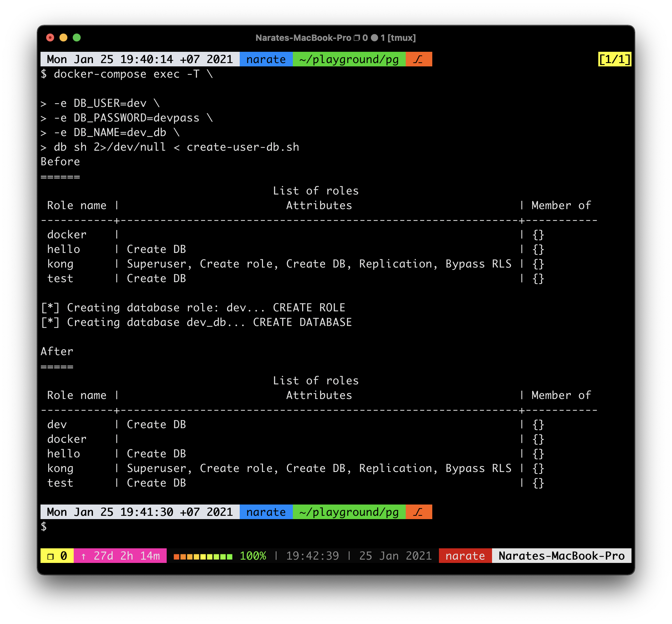The image size is (672, 624).
Task: Collapse the Before roles listing
Action: tap(60, 162)
